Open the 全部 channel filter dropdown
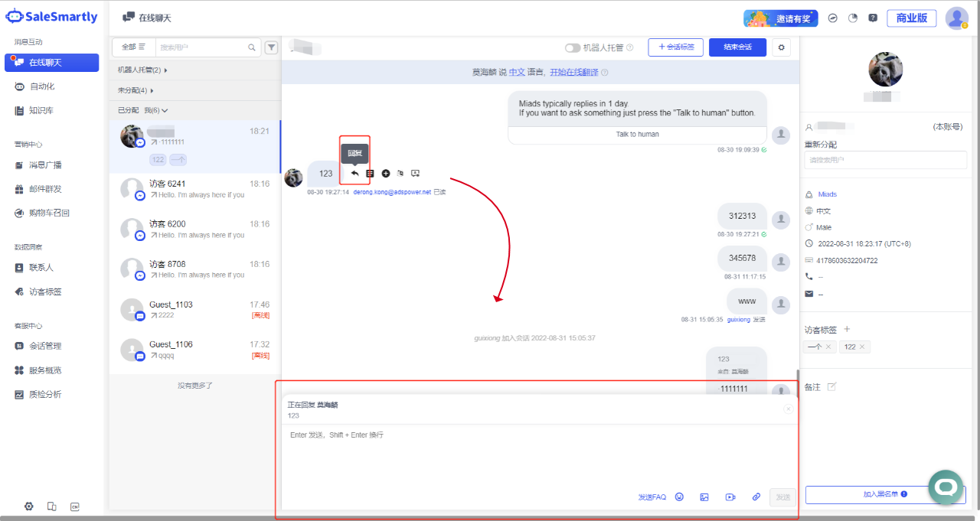The height and width of the screenshot is (521, 980). point(133,47)
